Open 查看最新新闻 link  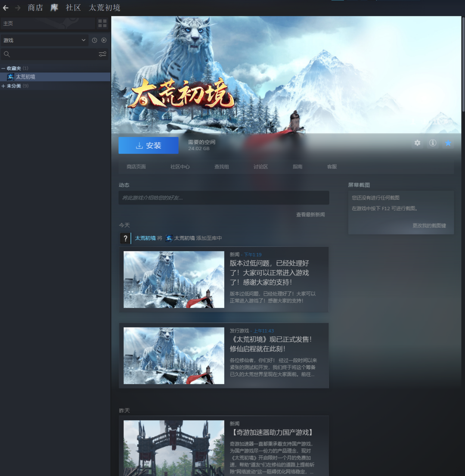tap(310, 215)
